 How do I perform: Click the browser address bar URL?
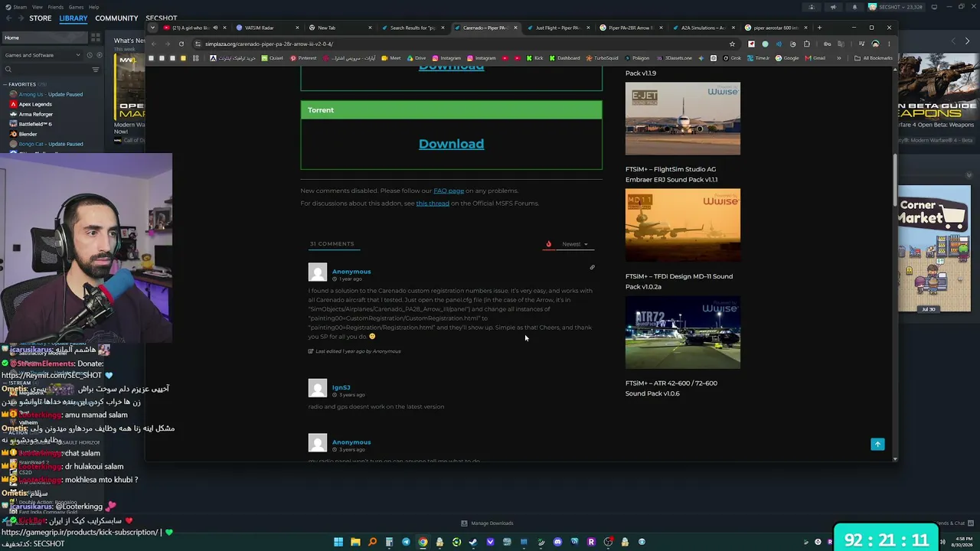tap(269, 44)
